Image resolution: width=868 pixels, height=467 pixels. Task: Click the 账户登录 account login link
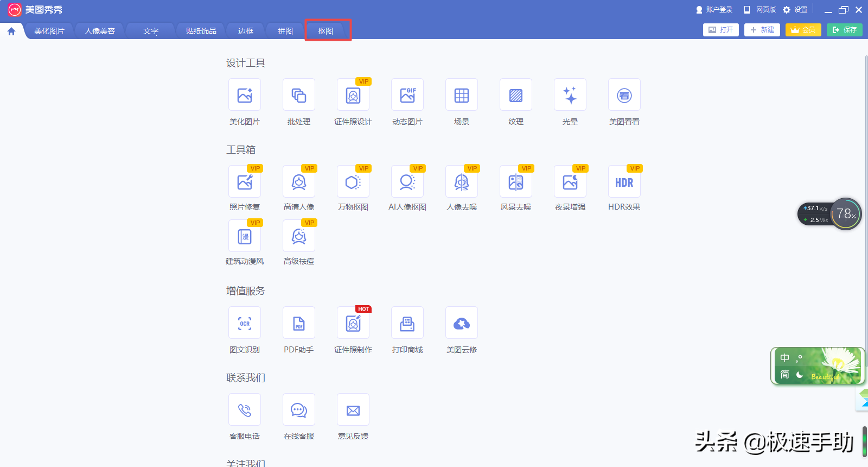tap(714, 10)
